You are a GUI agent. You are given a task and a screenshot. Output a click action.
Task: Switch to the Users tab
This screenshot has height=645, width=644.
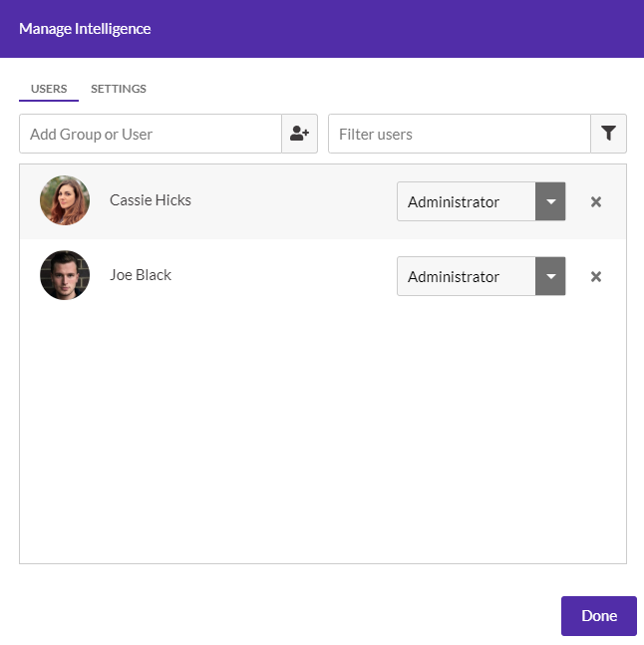pyautogui.click(x=49, y=89)
